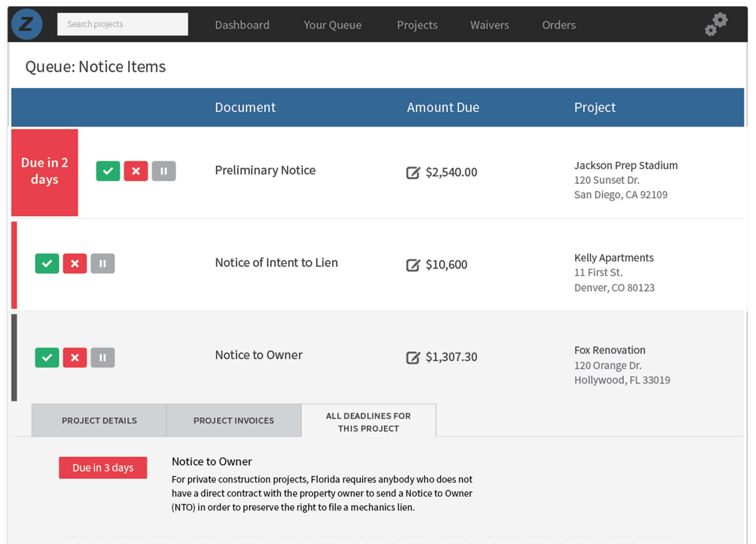This screenshot has height=544, width=756.
Task: Switch to the Project Details tab
Action: pyautogui.click(x=99, y=420)
